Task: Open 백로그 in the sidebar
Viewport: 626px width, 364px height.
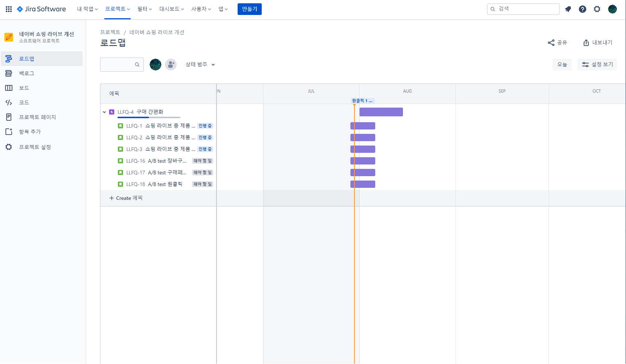Action: click(42, 73)
